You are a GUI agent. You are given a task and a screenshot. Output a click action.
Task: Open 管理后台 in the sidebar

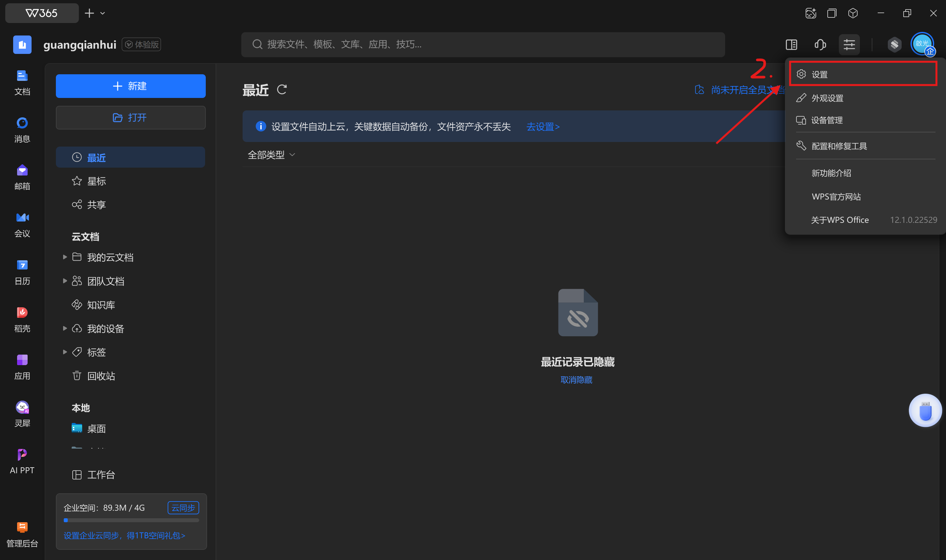pyautogui.click(x=22, y=533)
